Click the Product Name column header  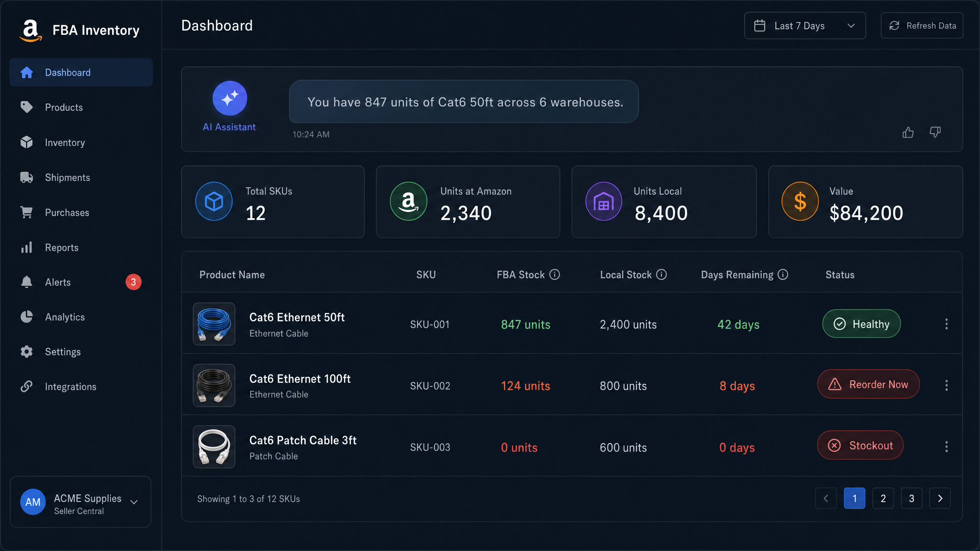tap(232, 275)
